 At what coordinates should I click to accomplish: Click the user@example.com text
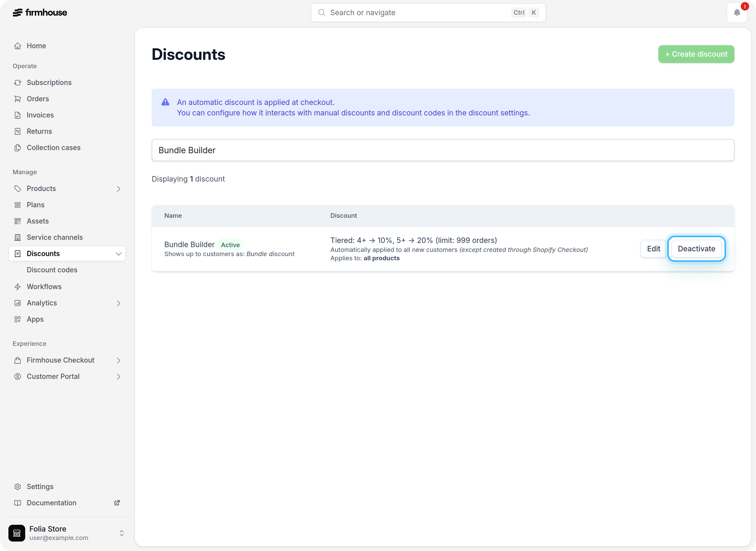pos(59,538)
